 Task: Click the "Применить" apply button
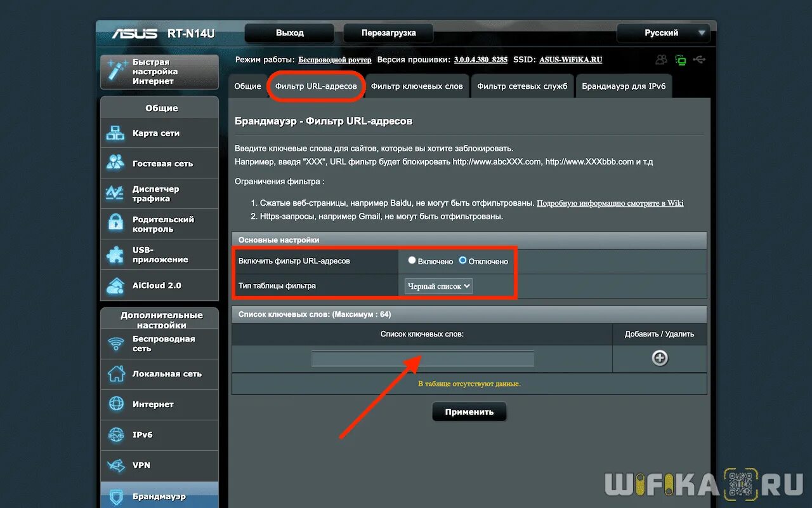point(469,412)
